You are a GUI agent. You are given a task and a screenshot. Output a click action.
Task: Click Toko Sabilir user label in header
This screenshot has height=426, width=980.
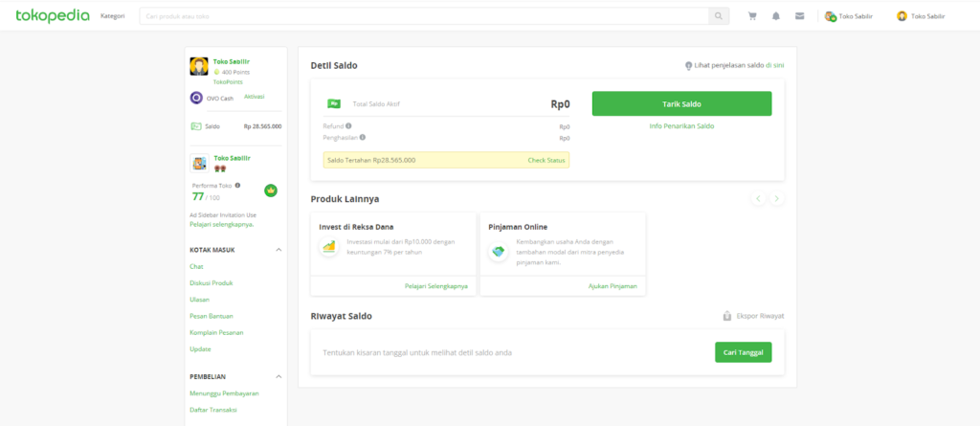click(x=928, y=16)
